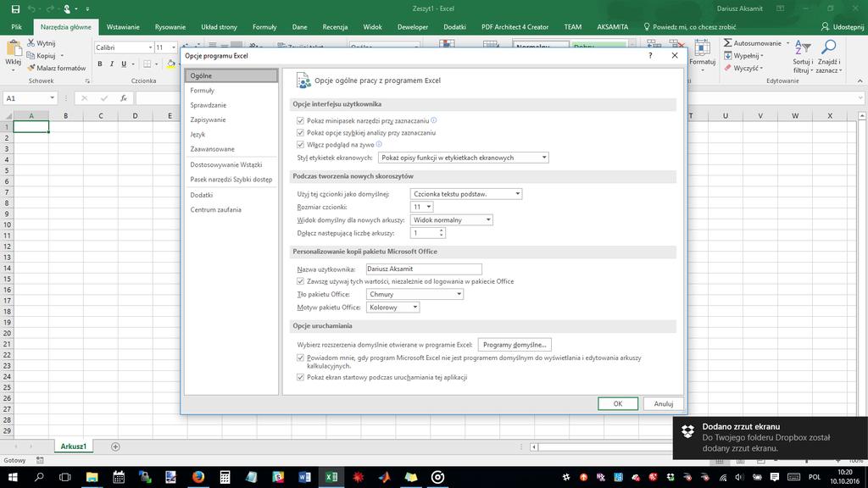Click the insert function fx icon
This screenshot has height=488, width=868.
(124, 98)
